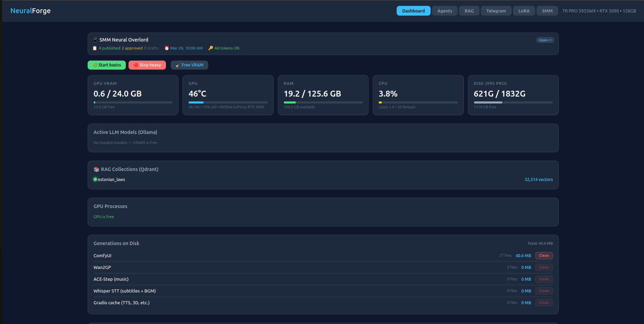Click '2 approved' status text

(x=132, y=48)
